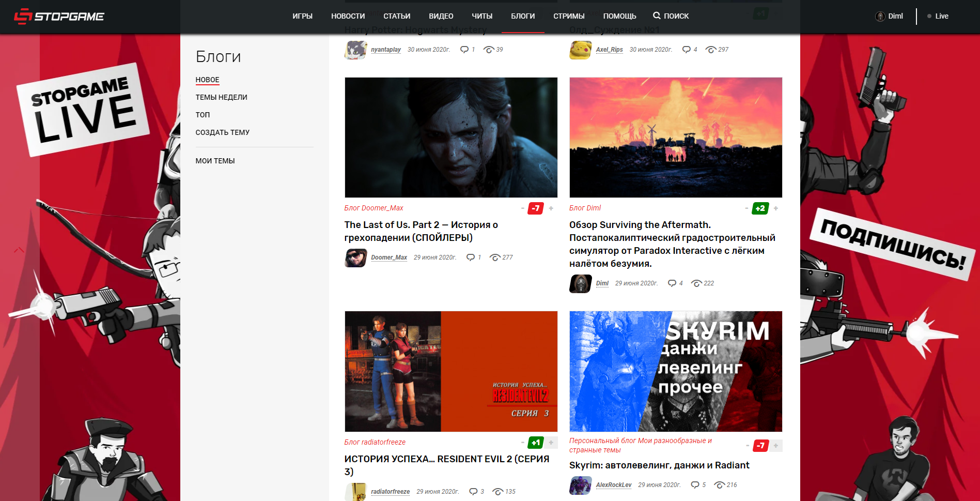Image resolution: width=980 pixels, height=501 pixels.
Task: Open Персональный блог Мои разнообразные link
Action: [x=641, y=445]
